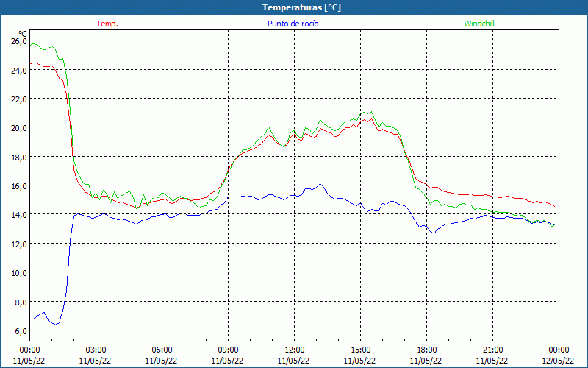Select the blue 'Punto de rocío' legend label
Screen dimensions: 588x368
[x=293, y=24]
